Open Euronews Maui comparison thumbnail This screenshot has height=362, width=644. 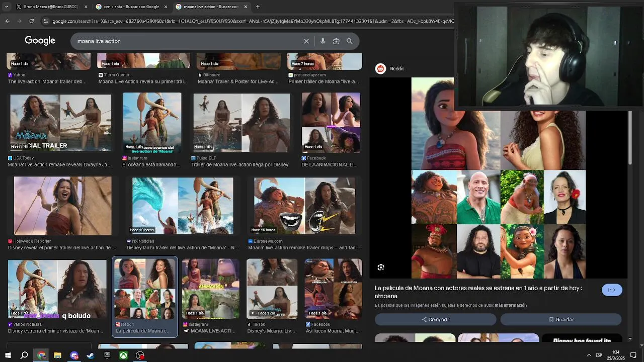pos(304,206)
